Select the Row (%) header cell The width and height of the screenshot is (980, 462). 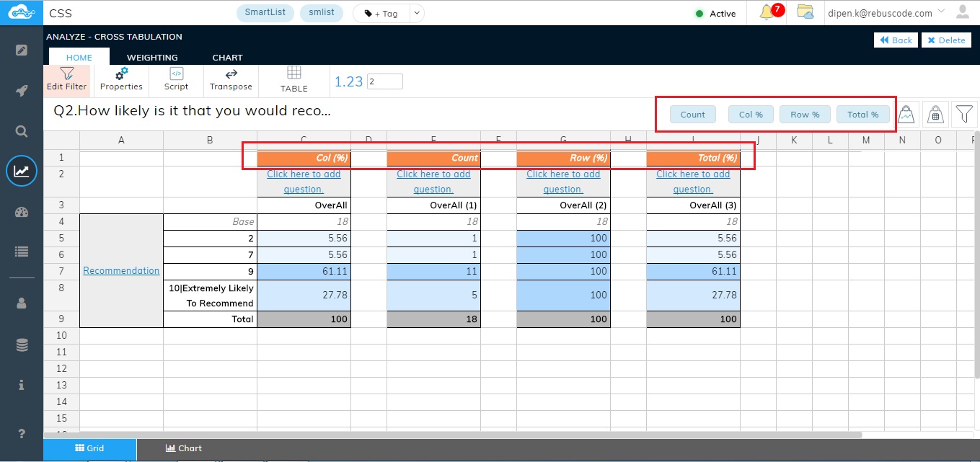[563, 158]
